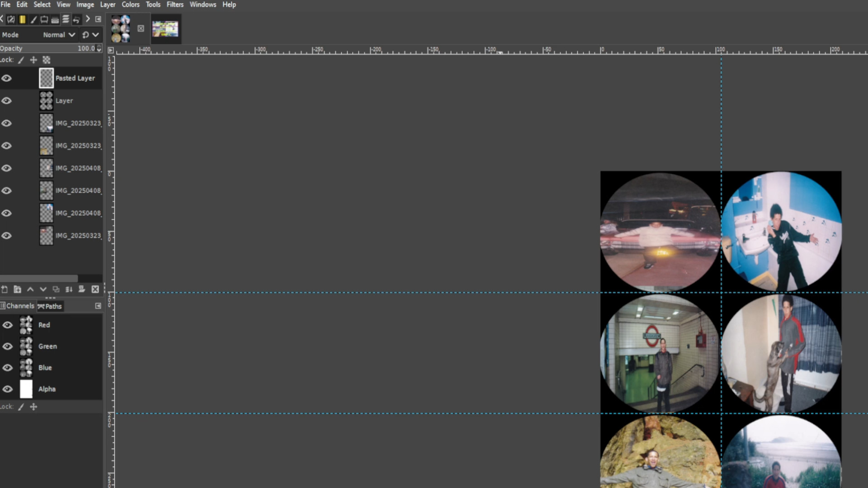Hide the Pasted Layer using its eye icon
This screenshot has height=488, width=868.
click(6, 78)
